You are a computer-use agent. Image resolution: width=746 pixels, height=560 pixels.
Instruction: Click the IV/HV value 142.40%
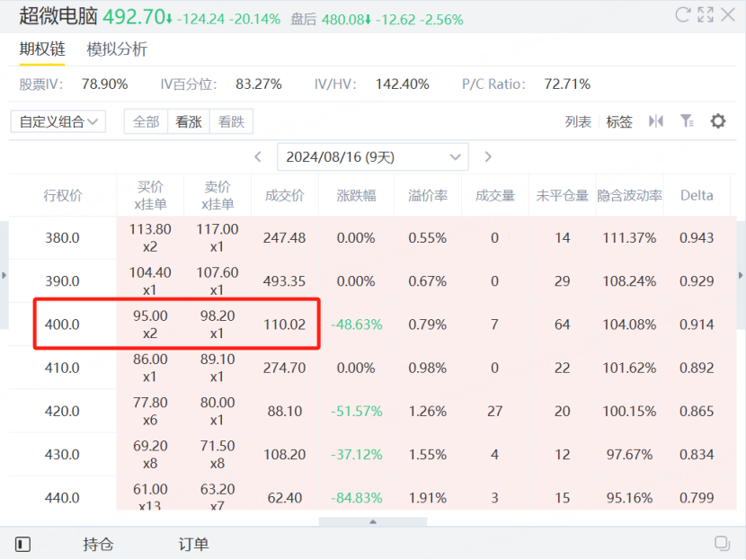pos(403,84)
